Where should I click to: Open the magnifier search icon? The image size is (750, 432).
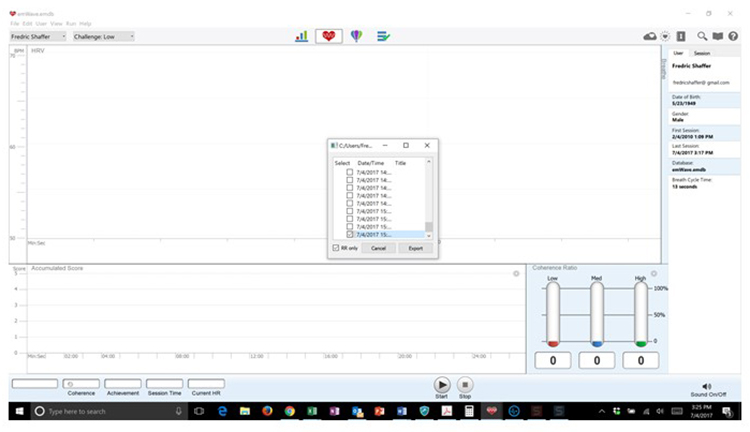click(703, 36)
